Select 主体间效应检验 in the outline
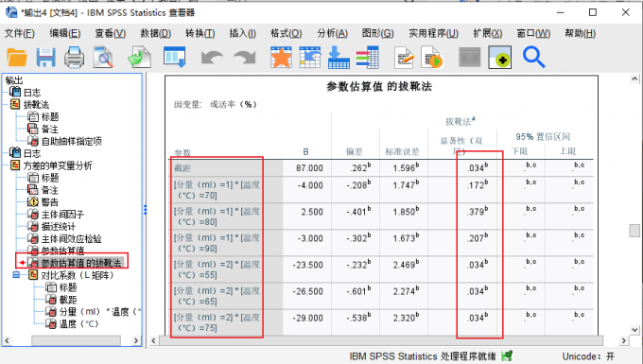This screenshot has width=643, height=364. [x=71, y=239]
